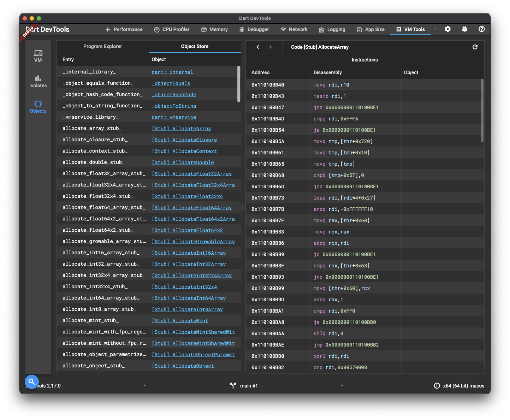Open the help question mark icon
This screenshot has width=510, height=420.
(x=481, y=29)
